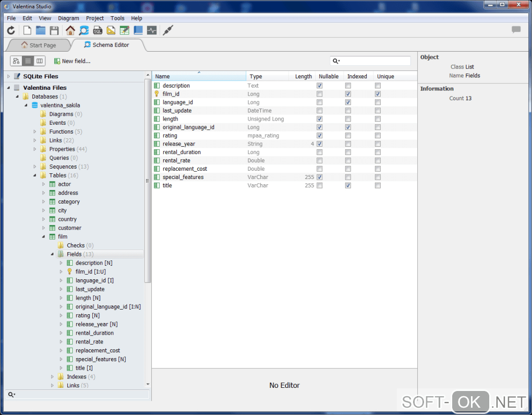Click the tree filter search field

[78, 395]
